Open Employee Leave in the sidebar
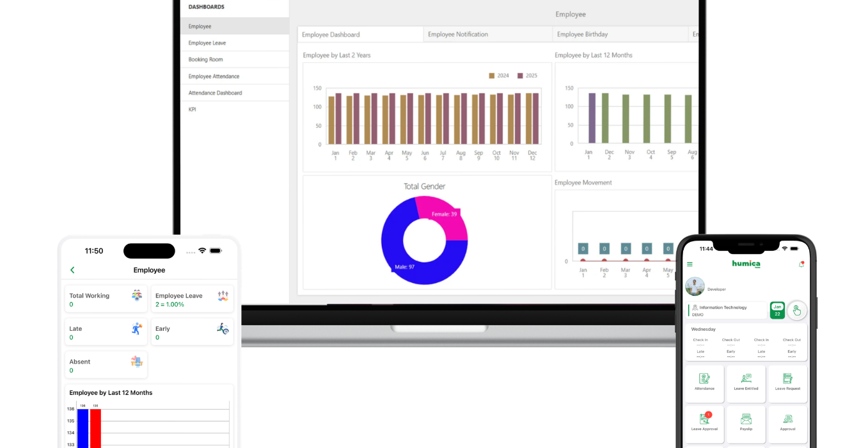 [235, 43]
